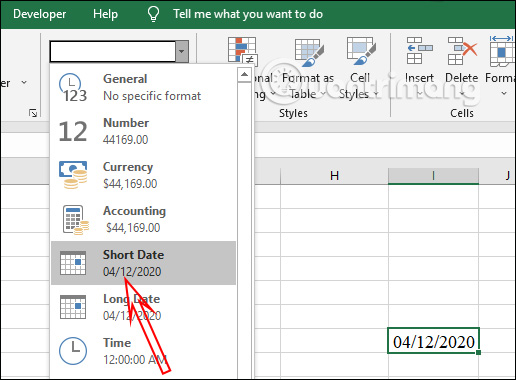Viewport: 516px width, 380px height.
Task: Open the Developer ribbon tab
Action: click(x=39, y=14)
